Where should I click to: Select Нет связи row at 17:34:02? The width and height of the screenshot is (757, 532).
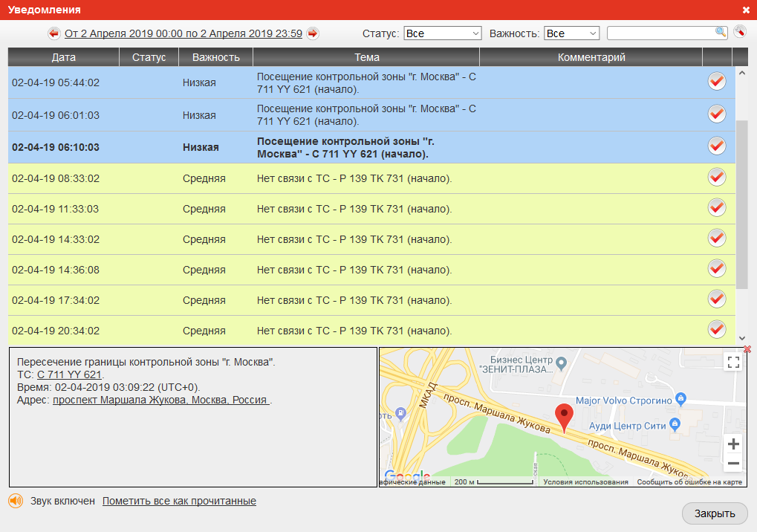click(x=371, y=300)
